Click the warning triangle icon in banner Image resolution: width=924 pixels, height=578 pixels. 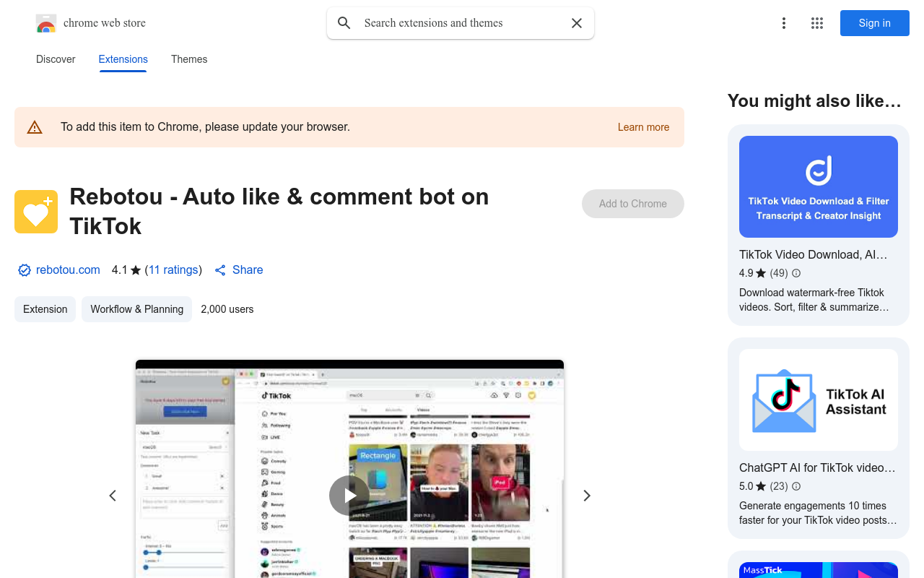pos(35,127)
